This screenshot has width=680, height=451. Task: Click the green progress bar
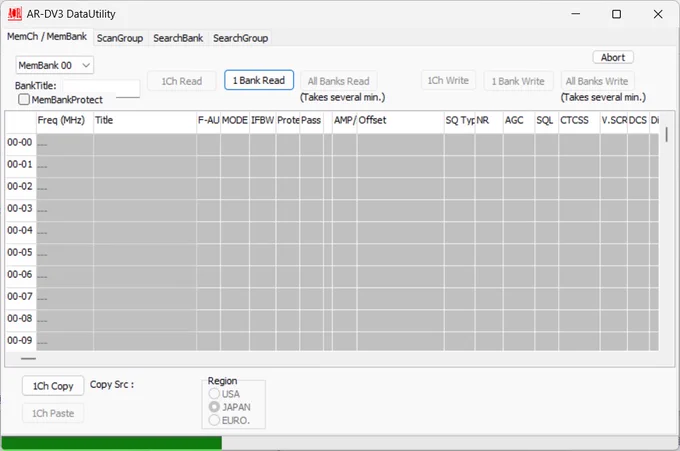tap(111, 443)
